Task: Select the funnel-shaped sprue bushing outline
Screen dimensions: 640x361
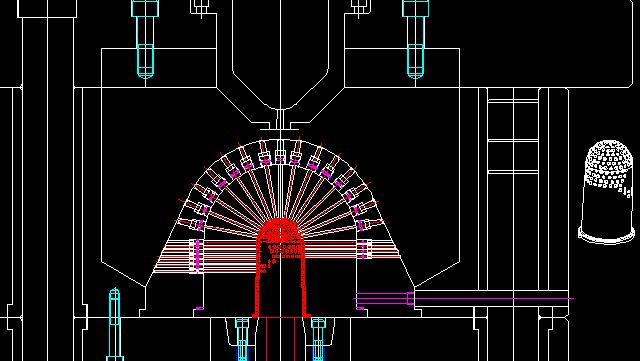Action: (x=280, y=65)
